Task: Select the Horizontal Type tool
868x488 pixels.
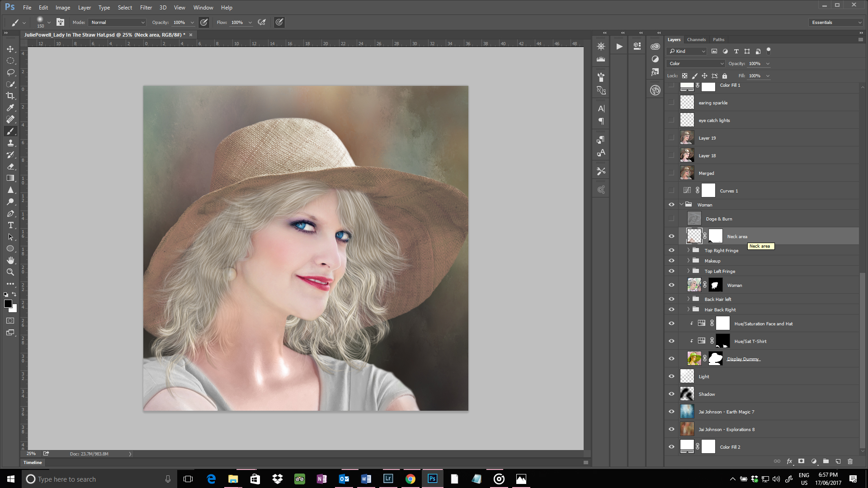Action: pos(10,225)
